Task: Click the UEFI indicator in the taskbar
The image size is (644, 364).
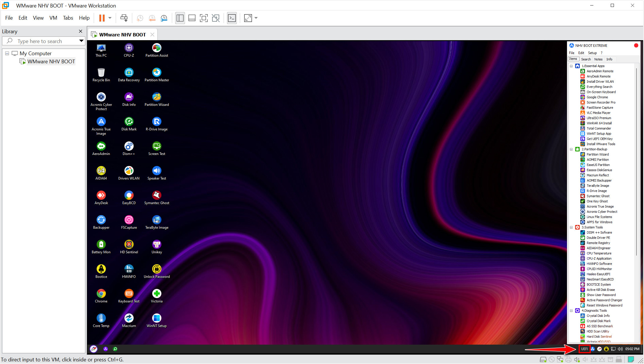Action: point(584,349)
